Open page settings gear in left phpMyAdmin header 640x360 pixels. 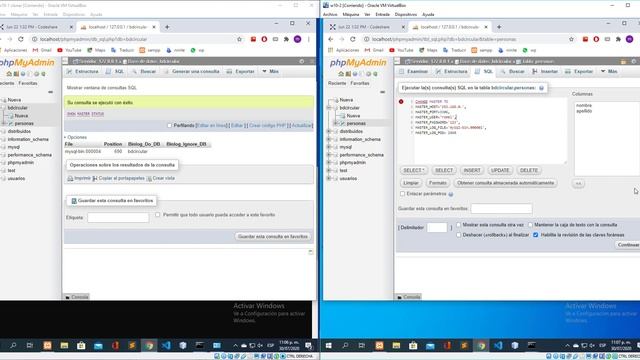click(302, 61)
